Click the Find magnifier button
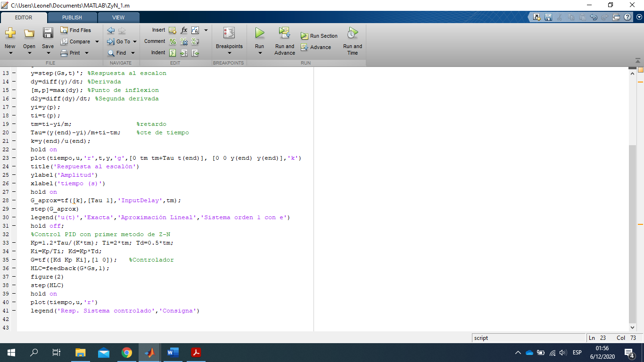This screenshot has height=362, width=644. tap(117, 53)
